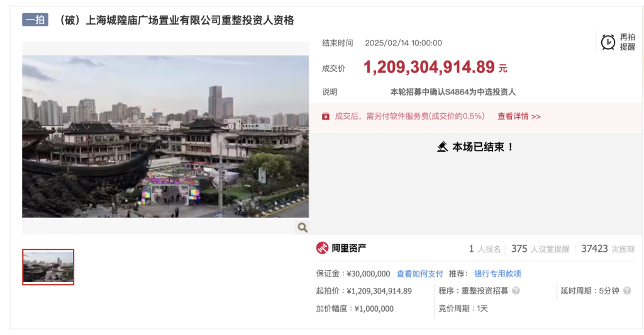
Task: Click 程序：重整投资招募 text
Action: click(x=473, y=291)
